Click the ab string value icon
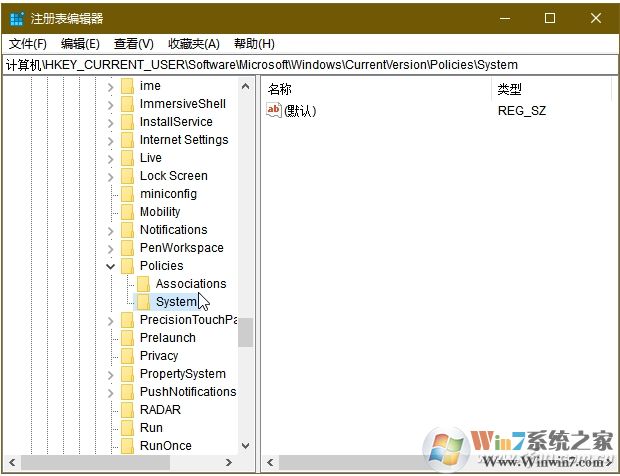 (x=274, y=110)
